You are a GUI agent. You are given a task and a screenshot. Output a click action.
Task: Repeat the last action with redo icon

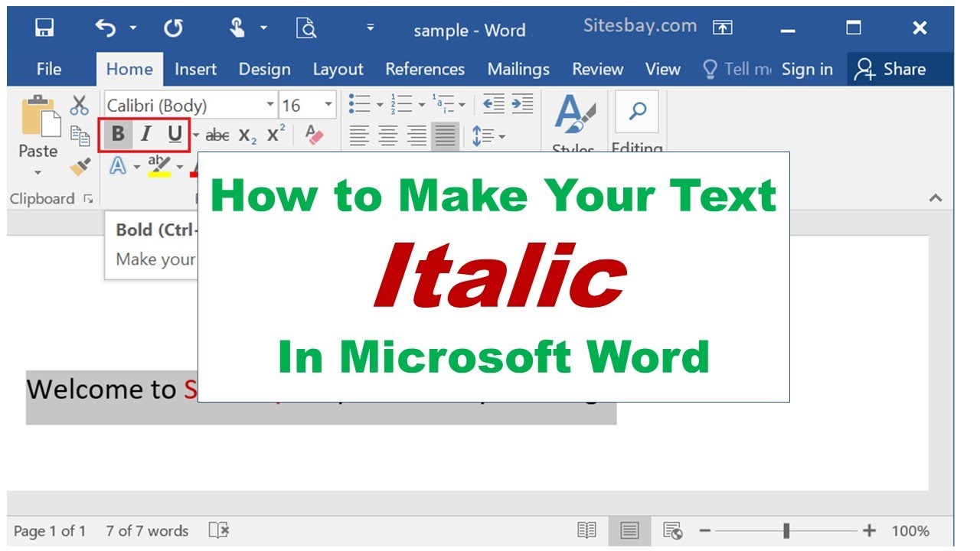(x=174, y=28)
